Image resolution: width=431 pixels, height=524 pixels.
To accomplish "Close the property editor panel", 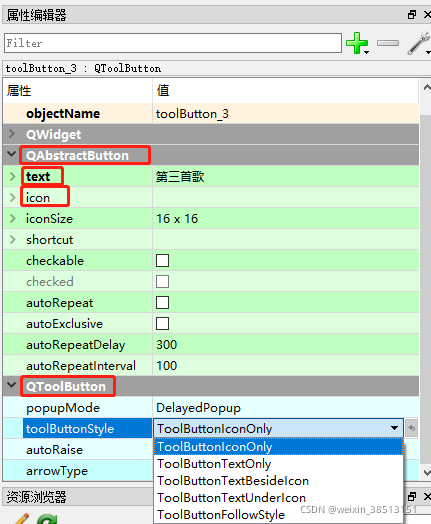I will coord(427,14).
